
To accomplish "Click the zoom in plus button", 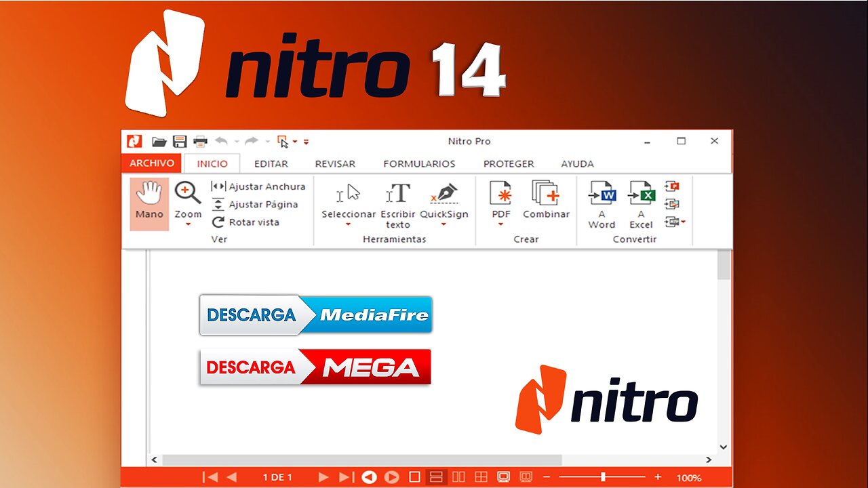I will coord(658,477).
